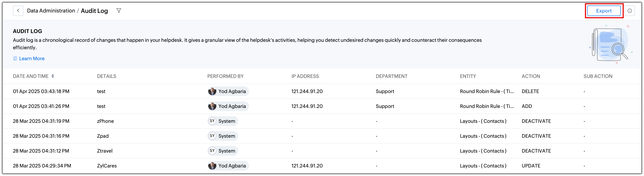Click Yod Agbaria avatar in DELETE row

tap(212, 91)
